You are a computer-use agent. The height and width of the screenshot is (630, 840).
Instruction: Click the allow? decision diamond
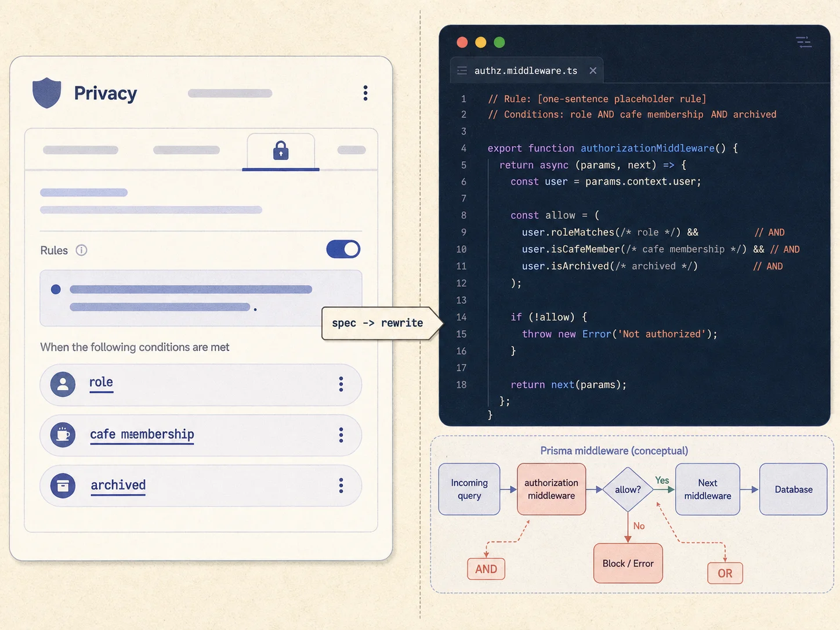tap(628, 490)
